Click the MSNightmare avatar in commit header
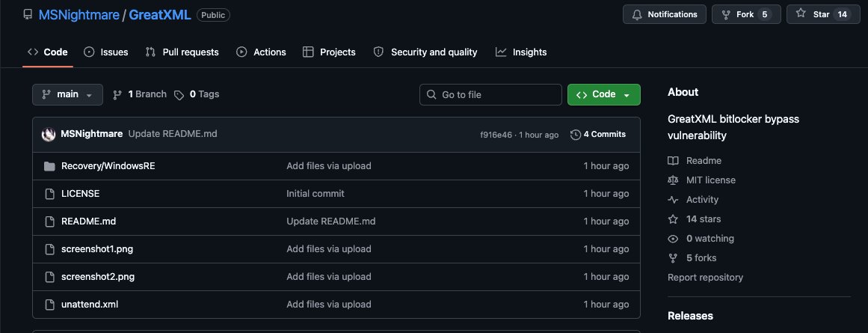This screenshot has width=868, height=333. pyautogui.click(x=49, y=134)
